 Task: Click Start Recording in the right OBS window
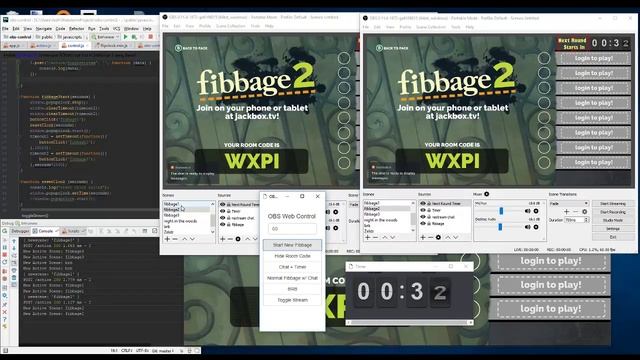coord(613,212)
